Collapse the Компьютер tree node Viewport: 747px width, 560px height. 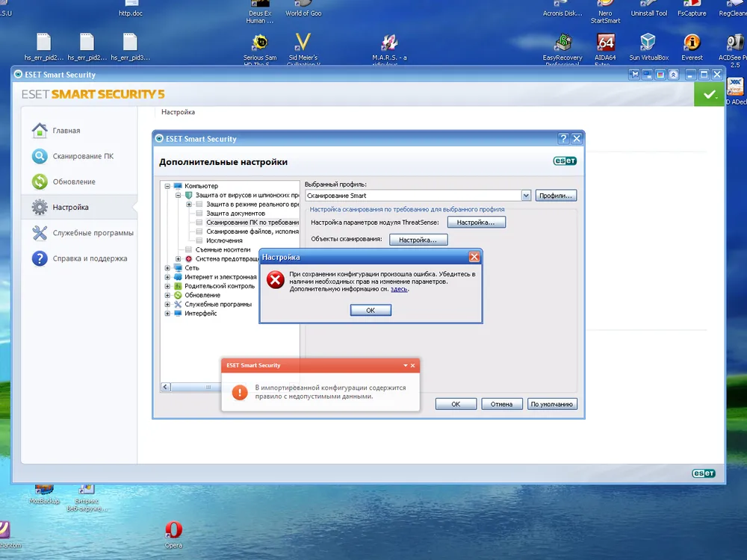pos(167,186)
